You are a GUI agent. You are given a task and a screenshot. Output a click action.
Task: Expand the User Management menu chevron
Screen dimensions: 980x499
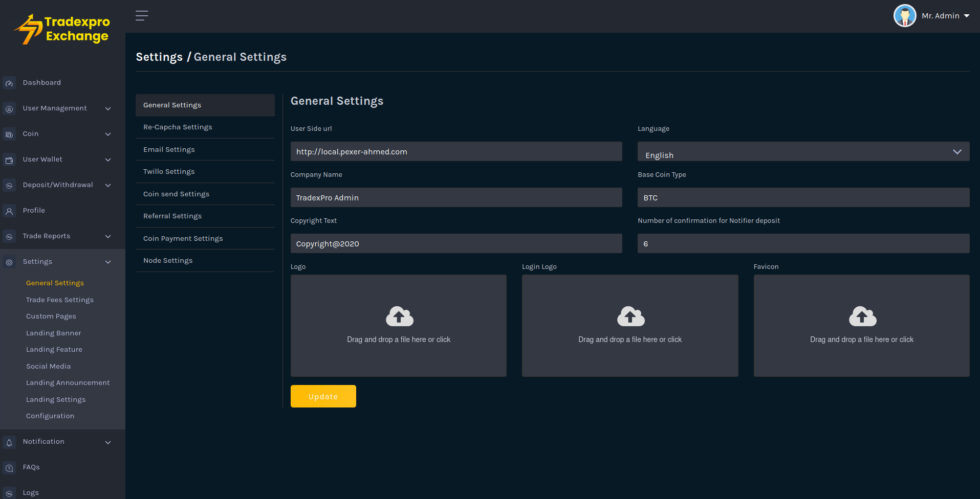click(x=108, y=108)
